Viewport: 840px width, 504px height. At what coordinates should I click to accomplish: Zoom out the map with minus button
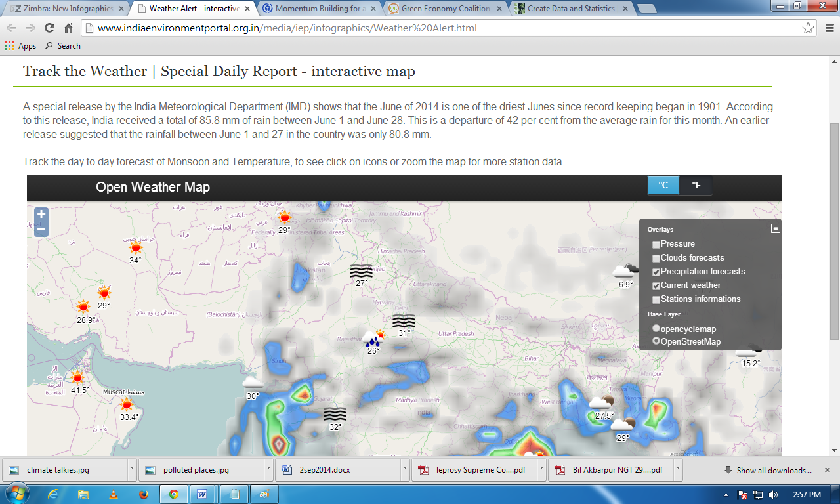coord(41,229)
